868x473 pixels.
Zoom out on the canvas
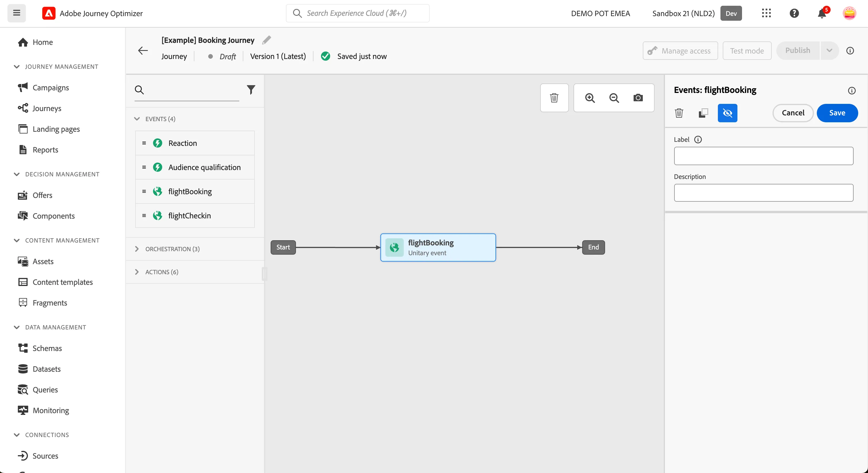tap(614, 98)
